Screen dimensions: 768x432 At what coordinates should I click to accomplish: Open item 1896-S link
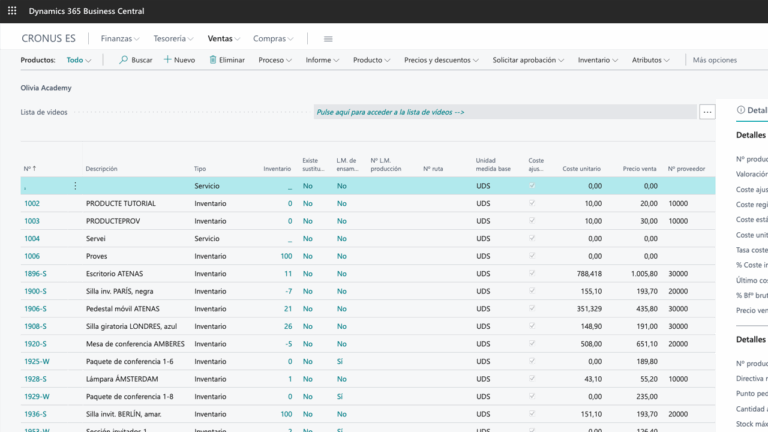(x=35, y=273)
